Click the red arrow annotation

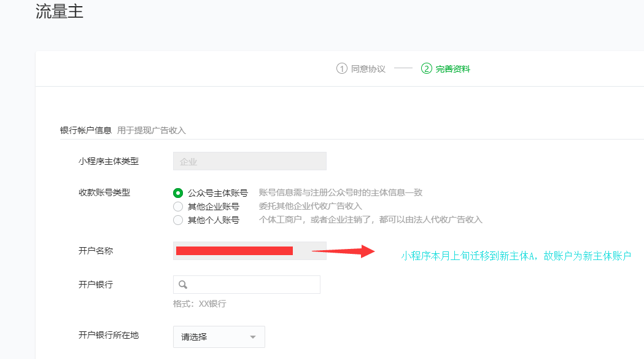click(343, 251)
